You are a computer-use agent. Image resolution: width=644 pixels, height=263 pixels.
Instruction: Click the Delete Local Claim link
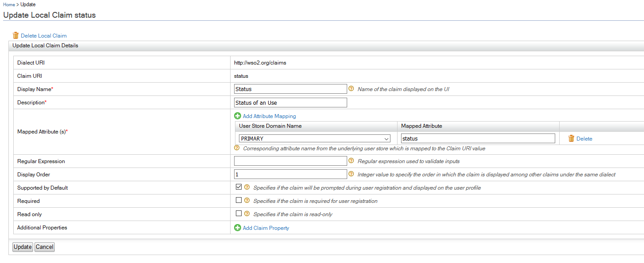pyautogui.click(x=44, y=36)
